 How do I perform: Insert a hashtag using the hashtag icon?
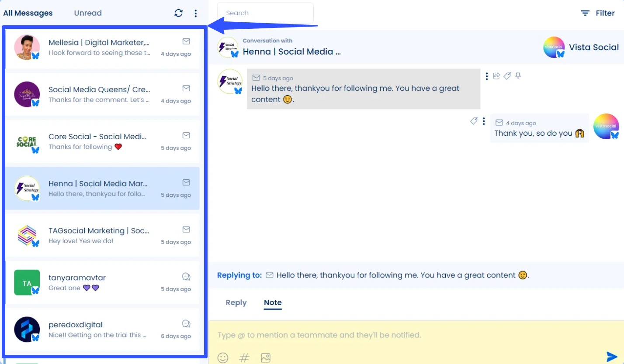click(x=244, y=357)
